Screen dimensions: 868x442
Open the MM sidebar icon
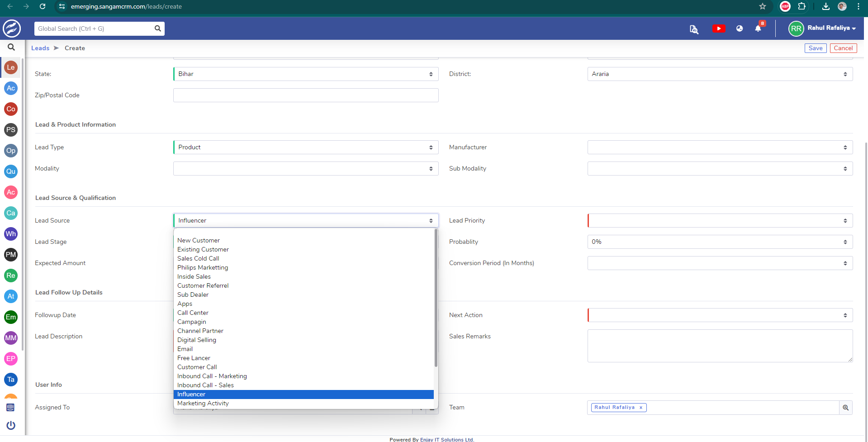[x=11, y=338]
